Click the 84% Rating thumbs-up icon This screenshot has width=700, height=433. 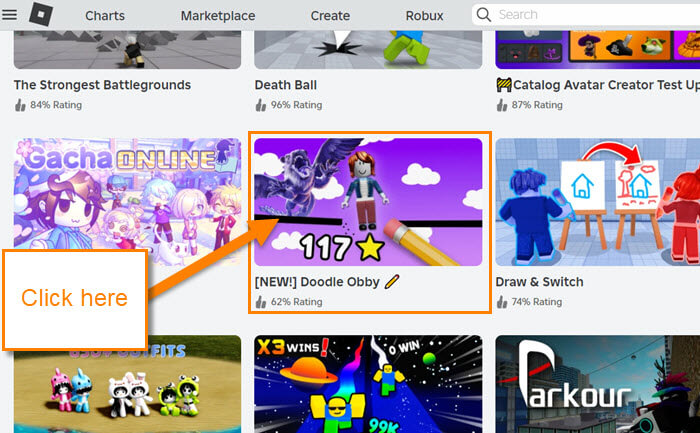(20, 105)
